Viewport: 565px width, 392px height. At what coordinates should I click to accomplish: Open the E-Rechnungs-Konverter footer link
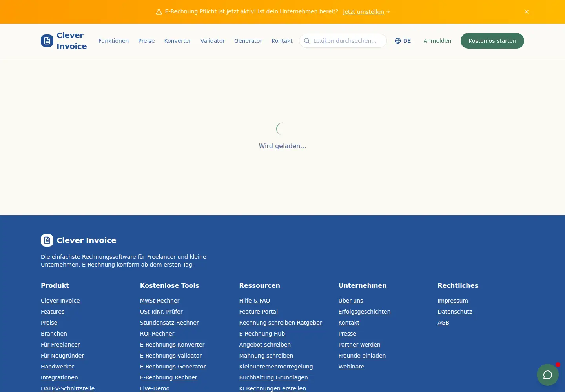click(172, 345)
